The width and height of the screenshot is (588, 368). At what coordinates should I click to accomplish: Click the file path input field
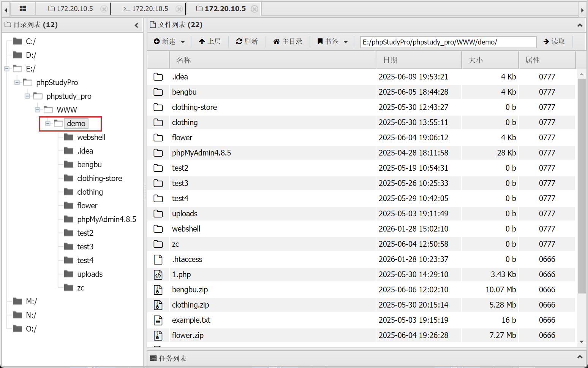point(448,42)
